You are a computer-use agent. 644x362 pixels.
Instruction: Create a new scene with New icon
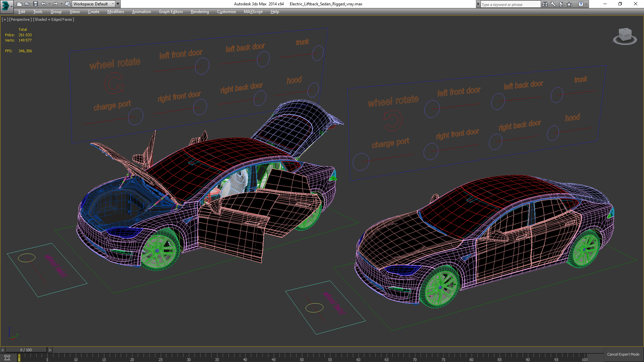19,4
